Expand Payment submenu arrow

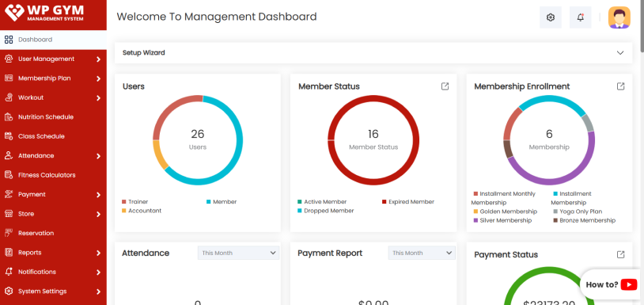click(x=99, y=195)
